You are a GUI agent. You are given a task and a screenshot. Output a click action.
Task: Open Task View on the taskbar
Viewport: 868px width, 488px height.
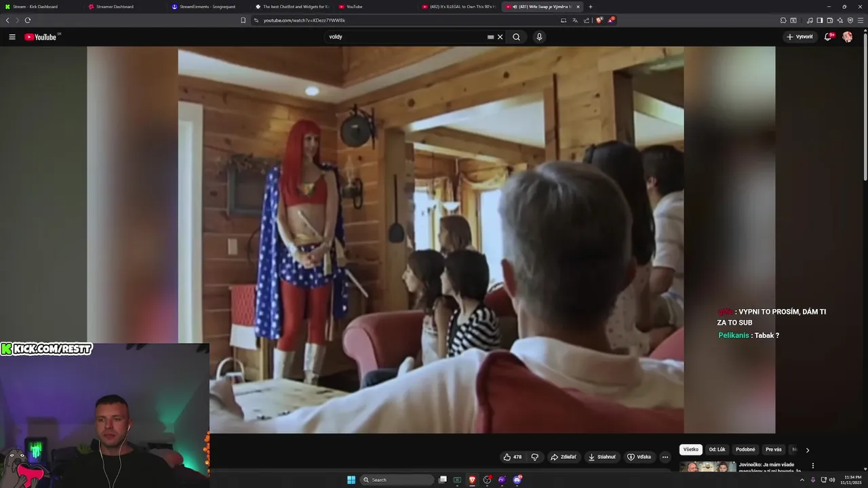pos(443,480)
